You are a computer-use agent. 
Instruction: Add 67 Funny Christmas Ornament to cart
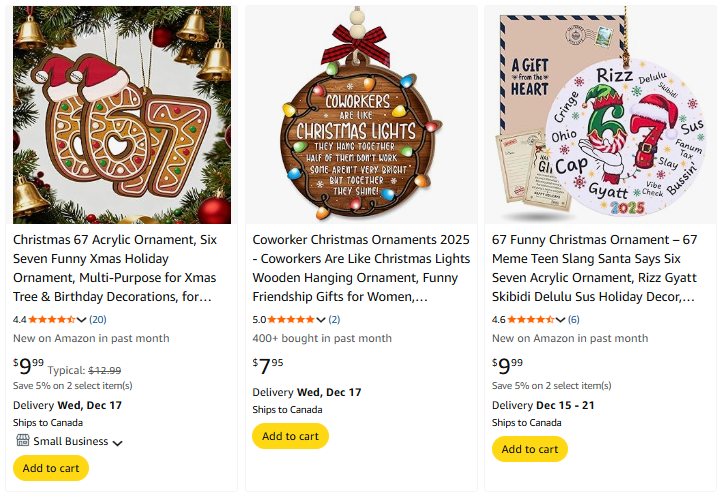point(530,449)
